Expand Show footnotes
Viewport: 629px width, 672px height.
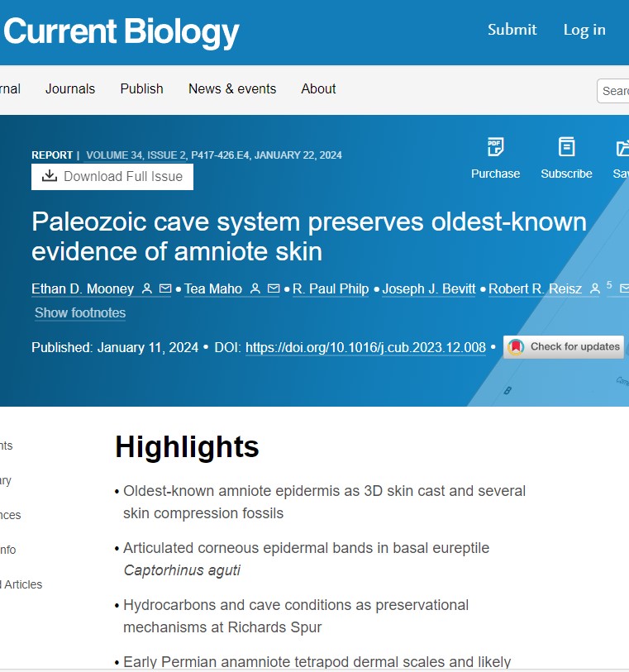tap(80, 313)
